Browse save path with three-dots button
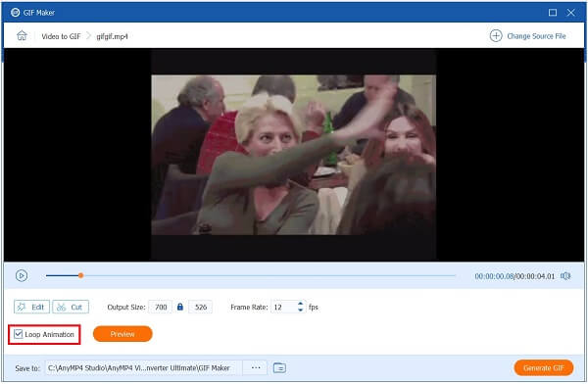588x384 pixels. click(256, 368)
